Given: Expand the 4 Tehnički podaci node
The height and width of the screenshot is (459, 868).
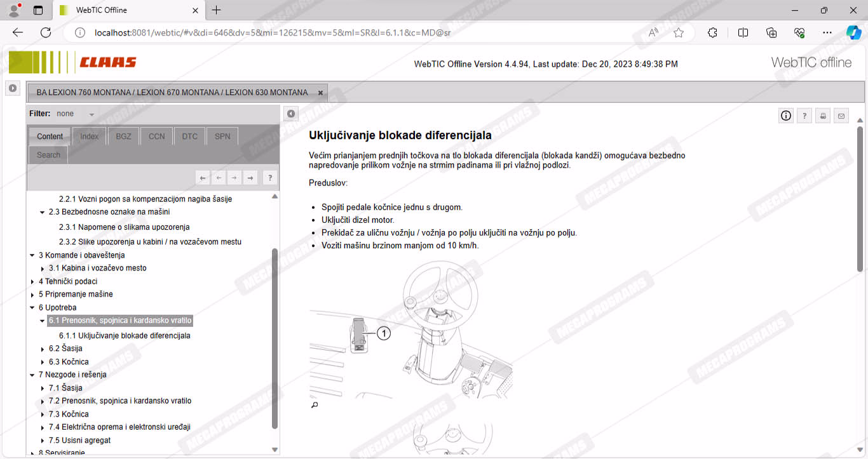Looking at the screenshot, I should coord(32,282).
